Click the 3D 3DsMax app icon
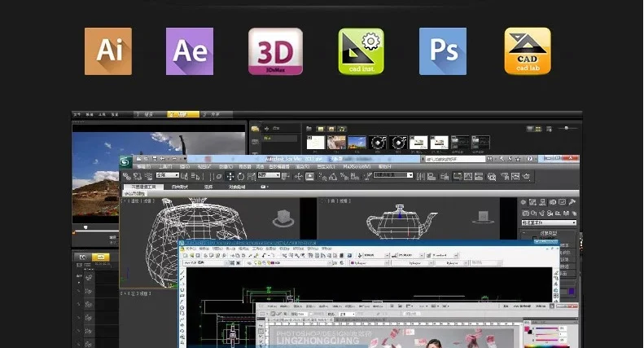 click(275, 51)
